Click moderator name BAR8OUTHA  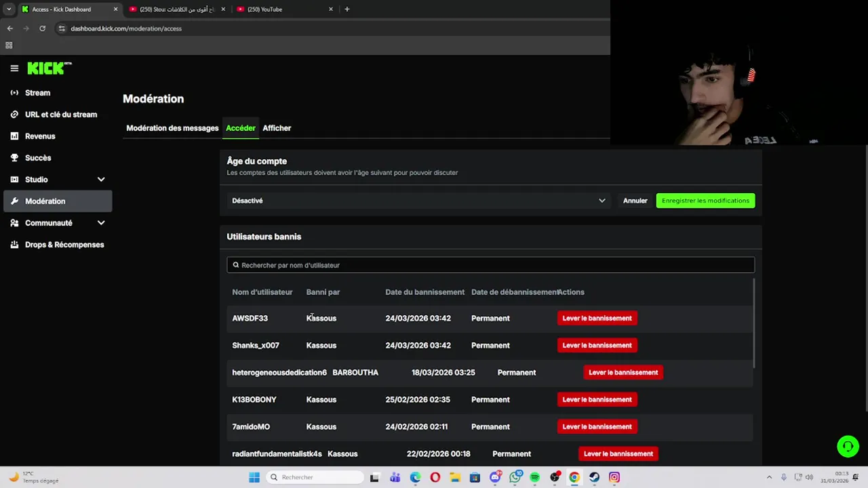click(x=355, y=372)
